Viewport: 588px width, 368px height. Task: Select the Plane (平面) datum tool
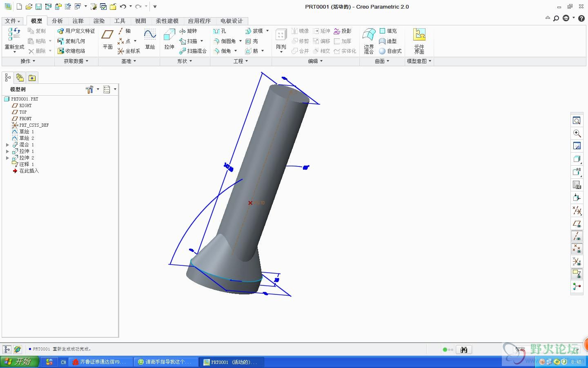(108, 40)
